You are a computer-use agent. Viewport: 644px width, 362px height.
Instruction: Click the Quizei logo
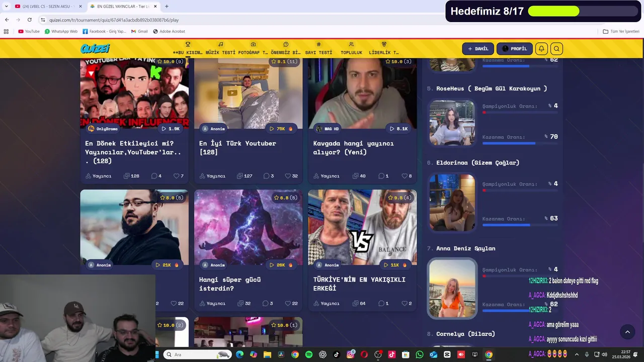pos(95,49)
